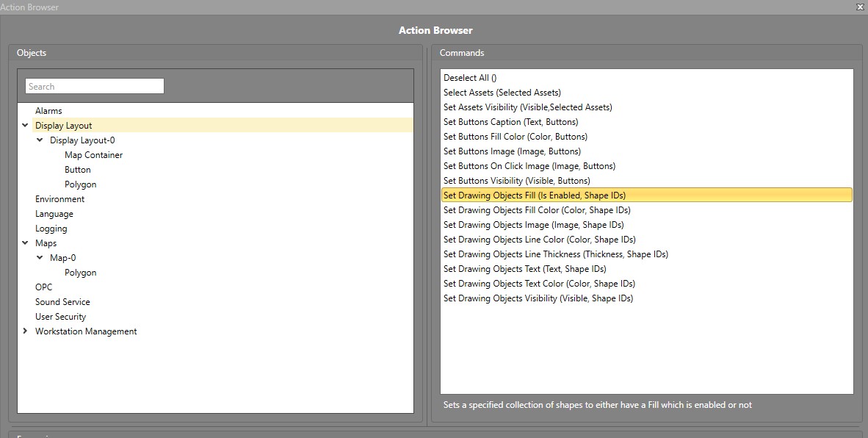Screen dimensions: 868x438
Task: Close the Action Browser window
Action: [860, 7]
